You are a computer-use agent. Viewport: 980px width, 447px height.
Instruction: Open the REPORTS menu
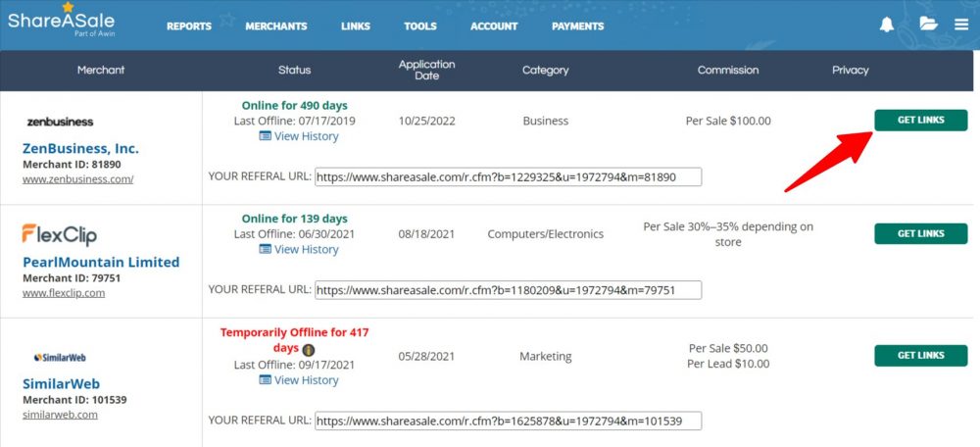click(x=189, y=26)
